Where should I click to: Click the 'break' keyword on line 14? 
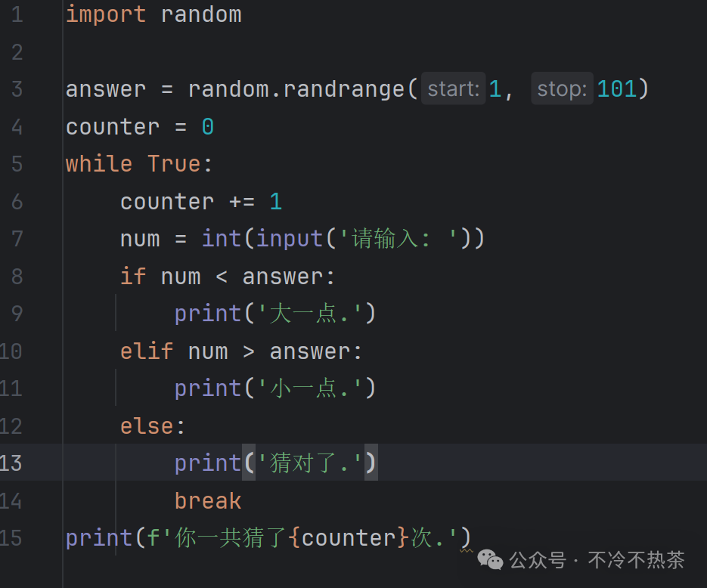click(208, 500)
